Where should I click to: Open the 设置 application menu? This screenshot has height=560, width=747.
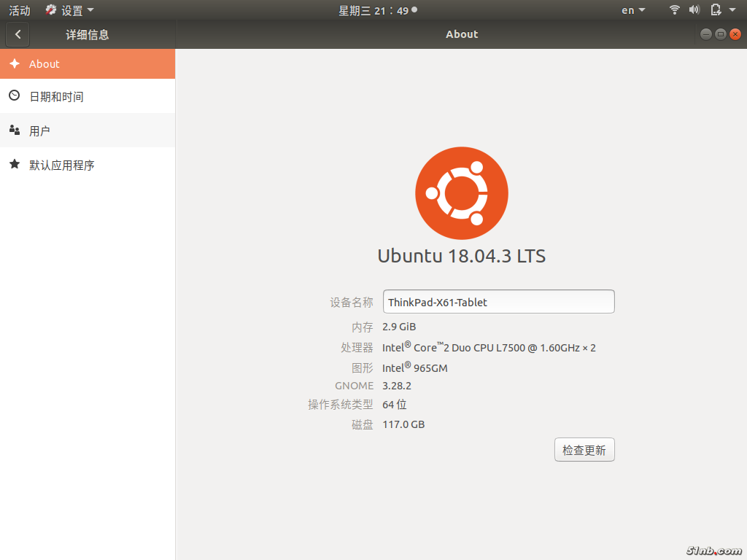[71, 10]
